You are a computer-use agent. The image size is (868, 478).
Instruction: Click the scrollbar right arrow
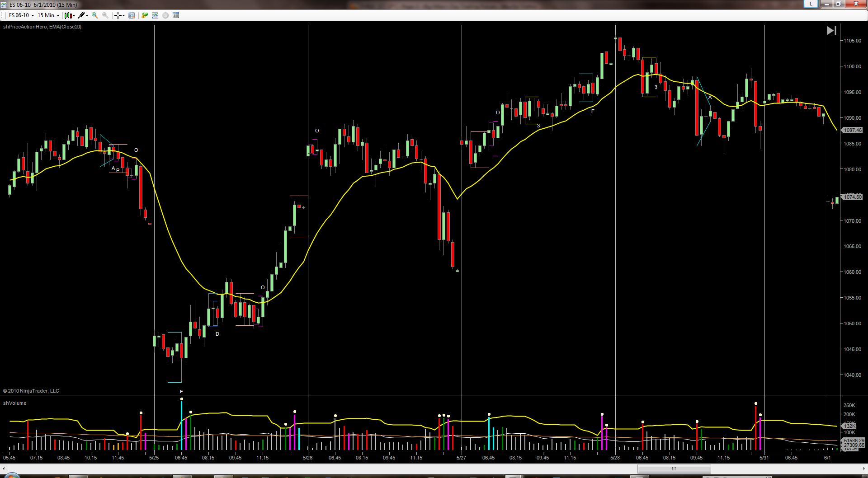(864, 469)
